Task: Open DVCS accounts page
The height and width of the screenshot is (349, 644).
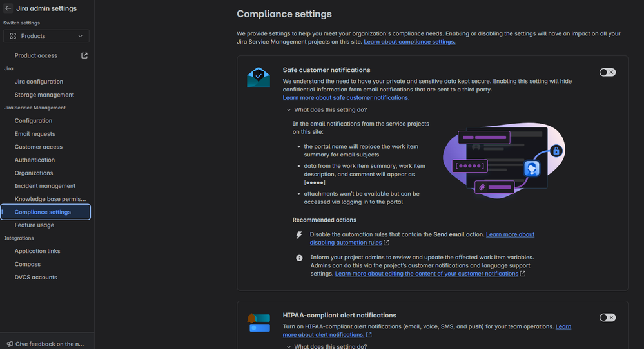Action: (35, 278)
